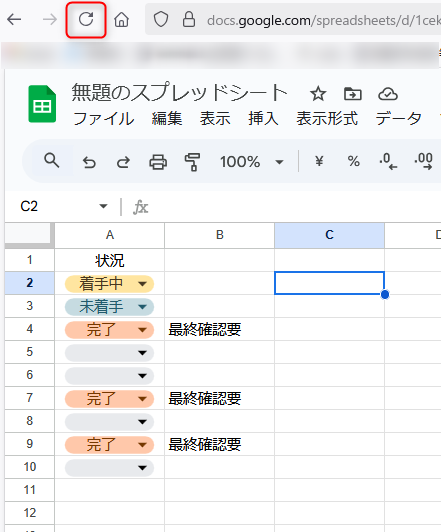The image size is (441, 532).
Task: Apply yen currency format
Action: click(319, 161)
